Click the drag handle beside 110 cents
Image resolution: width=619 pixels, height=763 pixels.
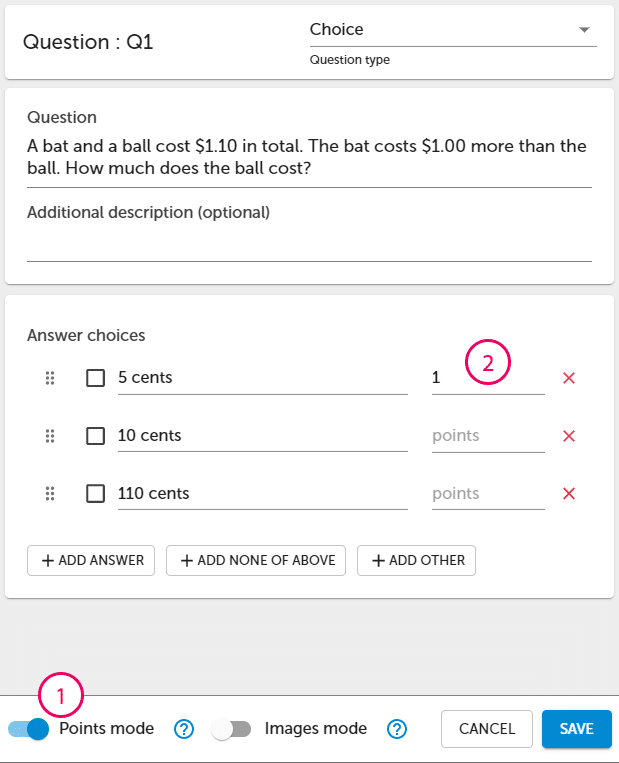point(50,493)
